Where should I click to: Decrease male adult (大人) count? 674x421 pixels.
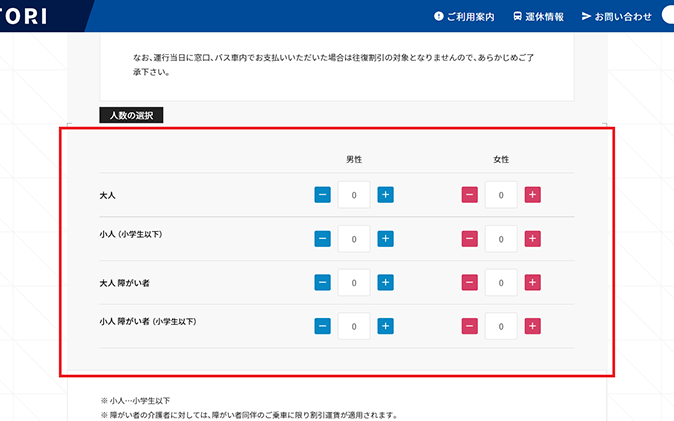[322, 195]
